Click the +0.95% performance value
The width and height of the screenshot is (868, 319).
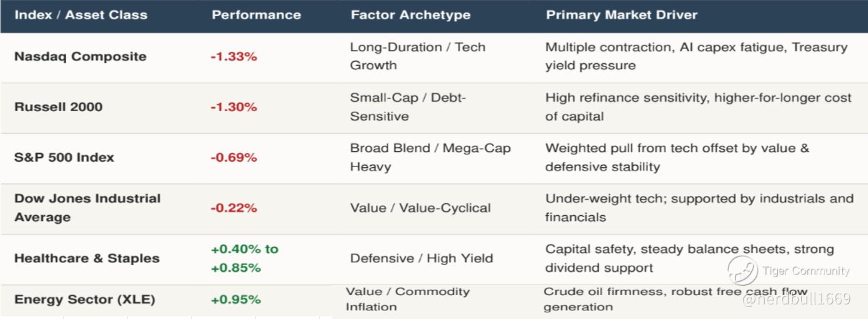coord(235,300)
